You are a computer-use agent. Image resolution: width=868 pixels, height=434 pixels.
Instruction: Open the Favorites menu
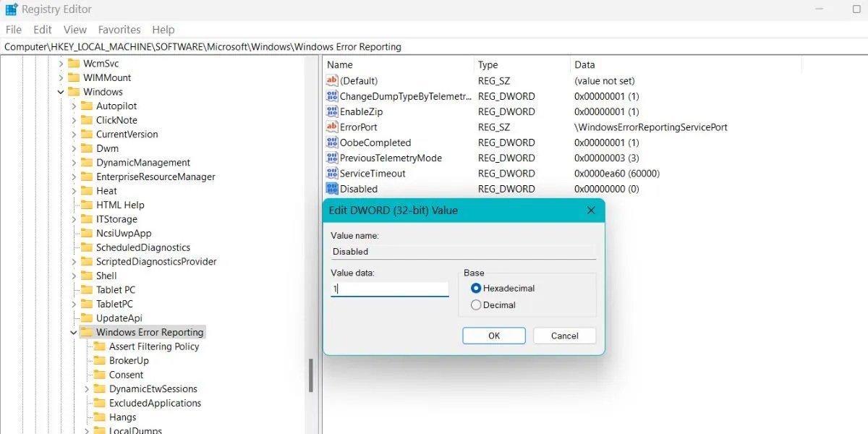119,30
